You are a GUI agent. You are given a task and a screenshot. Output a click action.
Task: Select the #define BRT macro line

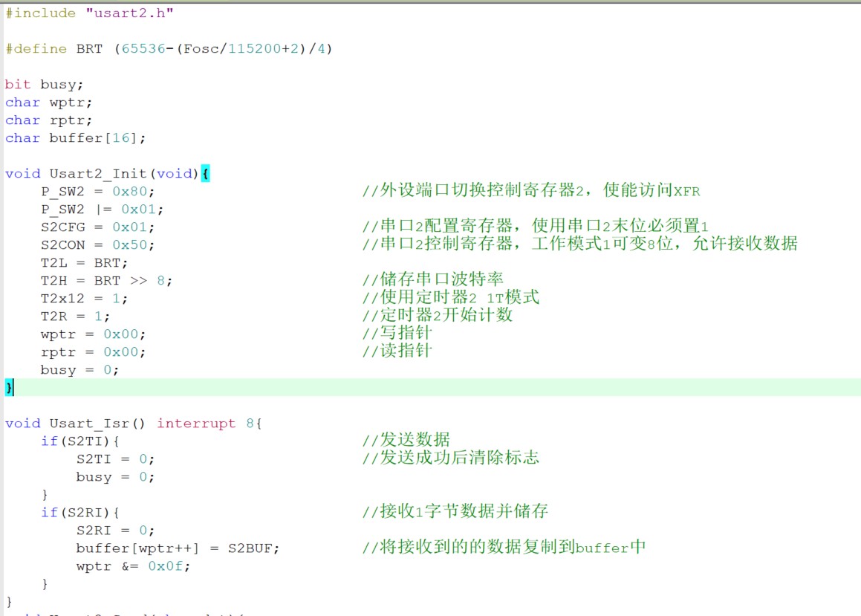(169, 48)
